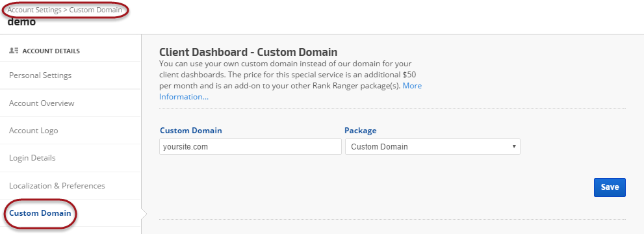Open Account Overview in the sidebar
This screenshot has width=644, height=234.
tap(42, 103)
